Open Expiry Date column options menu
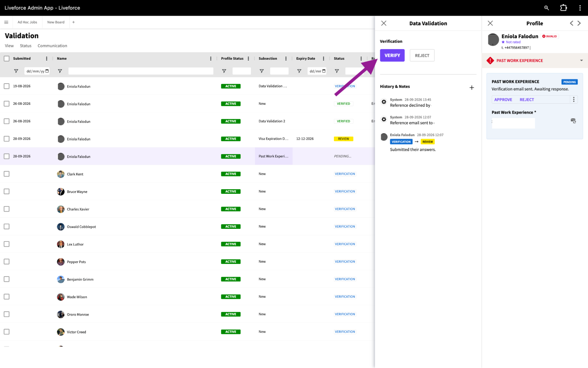This screenshot has height=368, width=588. point(324,59)
